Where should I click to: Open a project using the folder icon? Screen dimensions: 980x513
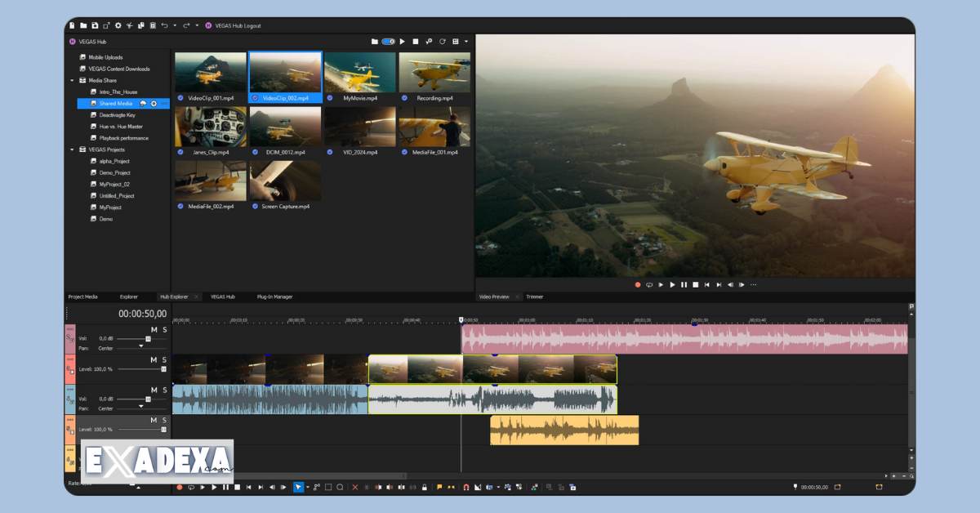coord(83,25)
